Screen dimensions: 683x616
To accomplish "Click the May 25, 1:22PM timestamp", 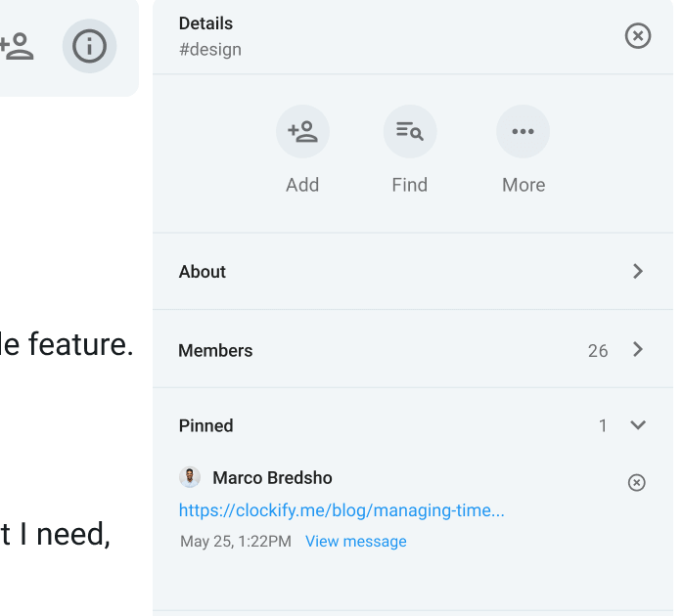I will point(236,541).
